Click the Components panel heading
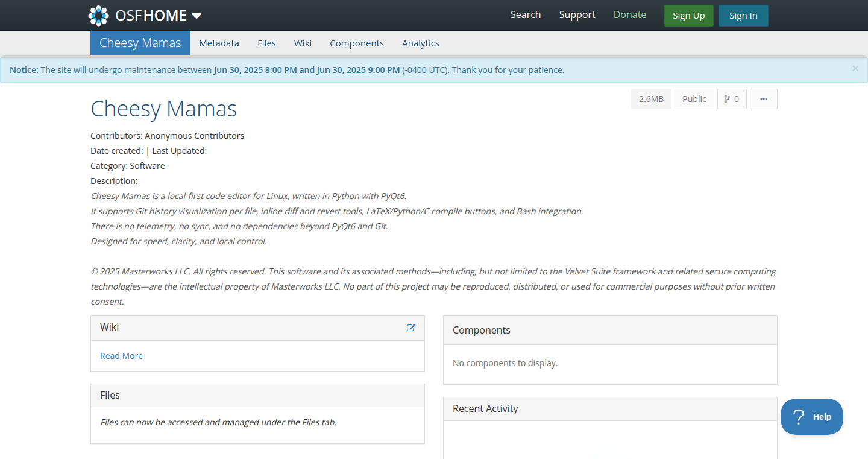 [x=482, y=330]
